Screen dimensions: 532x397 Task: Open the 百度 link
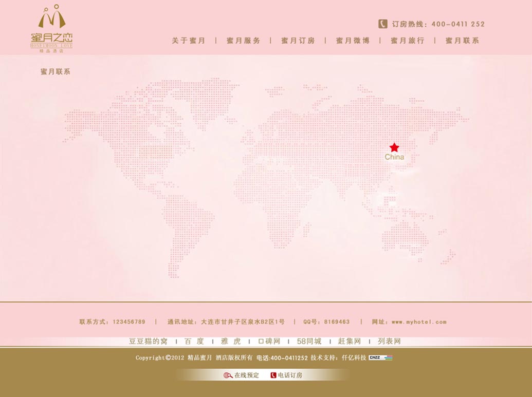pos(194,341)
